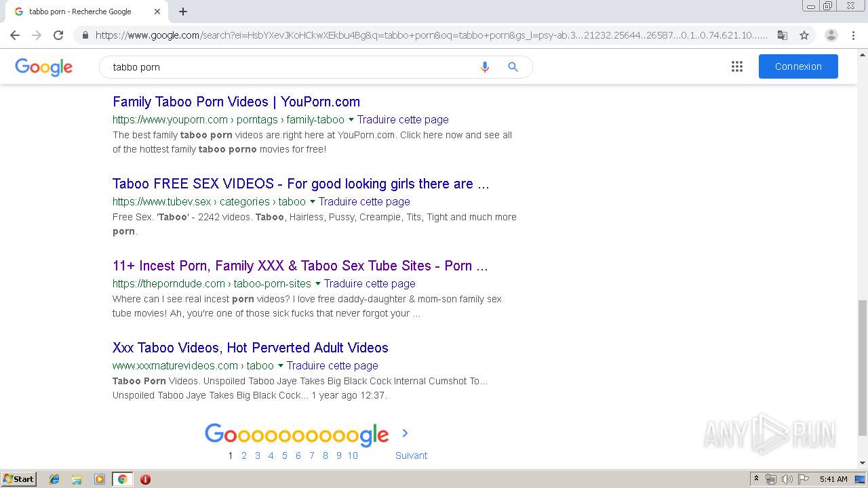Viewport: 868px width, 488px height.
Task: Select the Chrome taskbar icon
Action: coord(122,479)
